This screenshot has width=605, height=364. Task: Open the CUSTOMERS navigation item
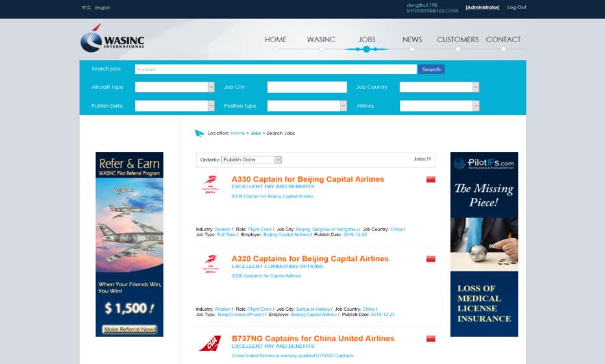pyautogui.click(x=457, y=40)
